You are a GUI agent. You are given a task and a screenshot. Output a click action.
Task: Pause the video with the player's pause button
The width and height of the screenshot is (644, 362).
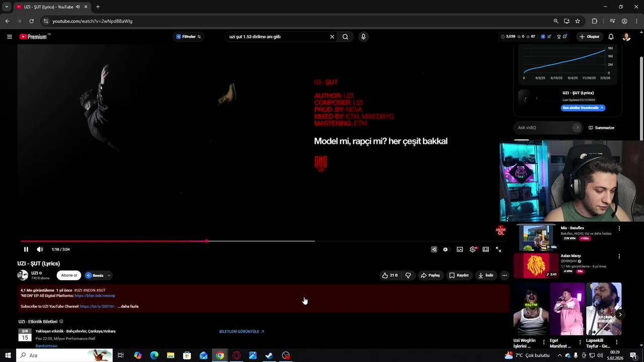(26, 249)
